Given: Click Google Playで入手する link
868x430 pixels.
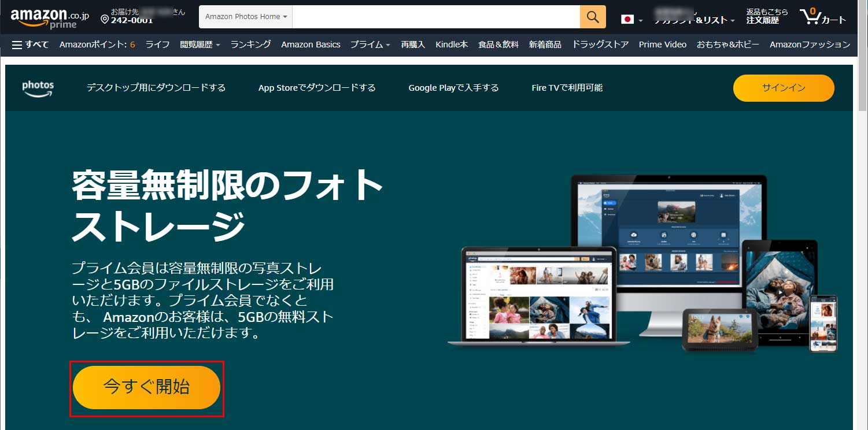Looking at the screenshot, I should (x=453, y=88).
